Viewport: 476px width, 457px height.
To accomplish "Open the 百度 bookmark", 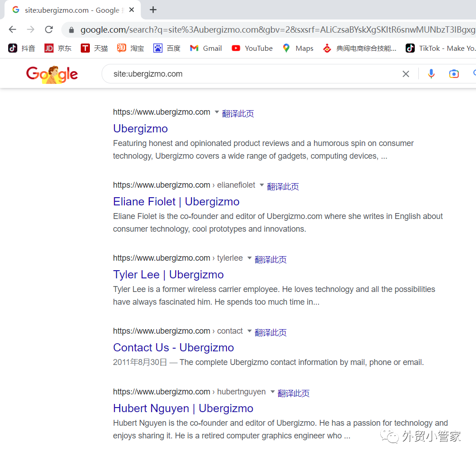I will point(167,48).
